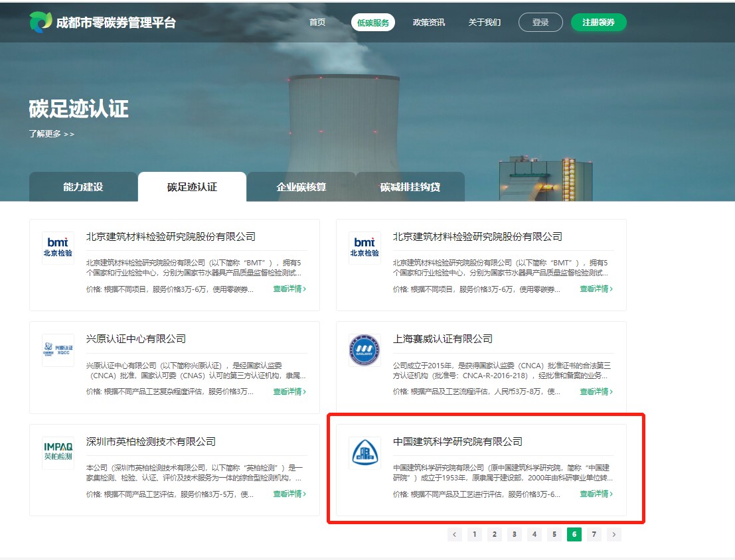Click the right card's bmt 北京检验 logo

365,247
